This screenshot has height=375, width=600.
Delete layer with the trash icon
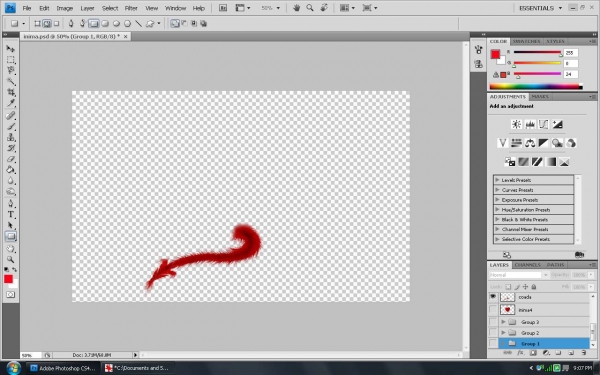tap(584, 353)
